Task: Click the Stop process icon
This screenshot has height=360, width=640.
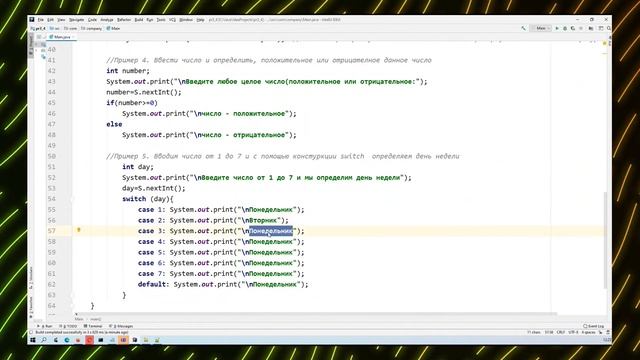Action: 581,29
